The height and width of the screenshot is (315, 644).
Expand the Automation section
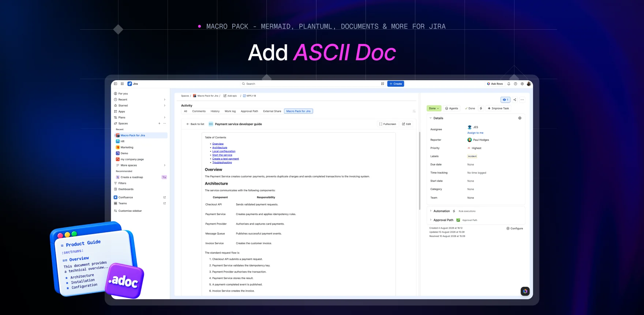pyautogui.click(x=431, y=211)
